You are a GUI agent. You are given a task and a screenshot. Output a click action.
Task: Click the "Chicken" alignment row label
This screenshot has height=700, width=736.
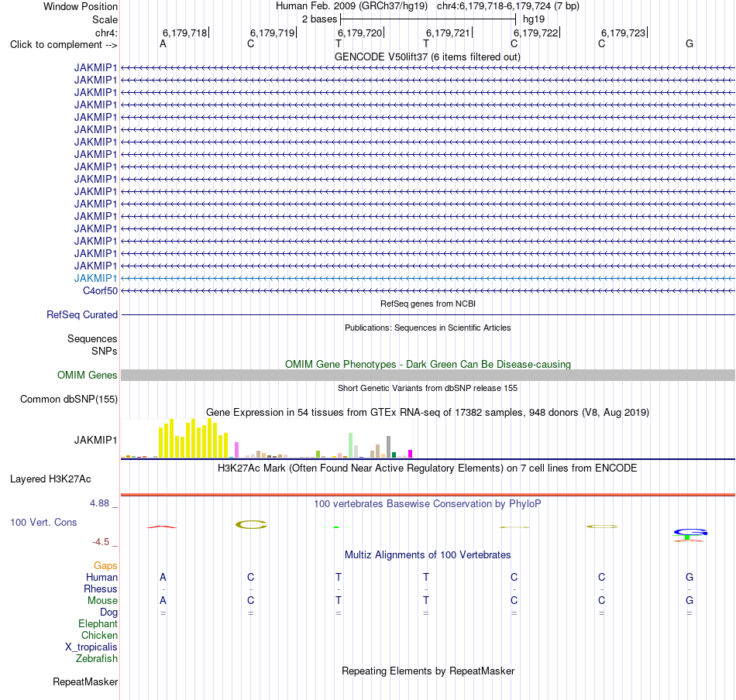tap(99, 635)
